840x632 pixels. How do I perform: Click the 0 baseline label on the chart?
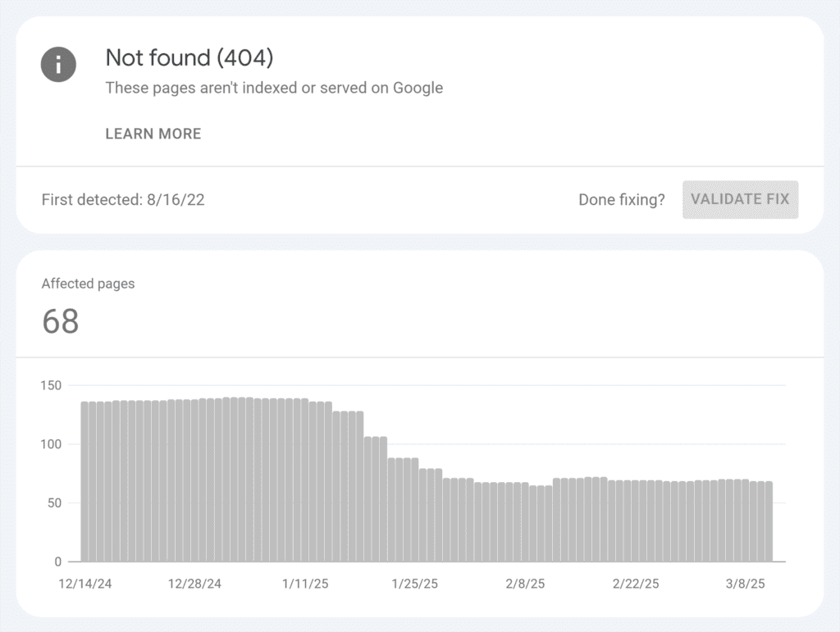(56, 562)
